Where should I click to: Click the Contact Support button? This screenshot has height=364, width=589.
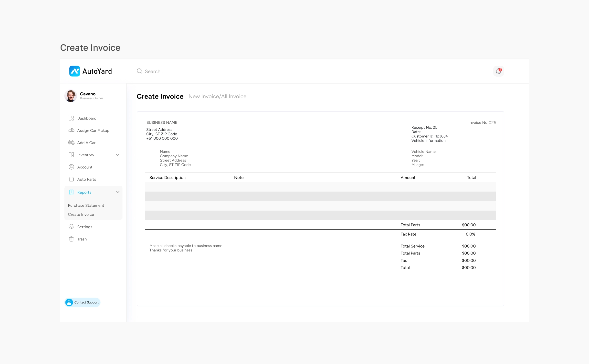[83, 302]
